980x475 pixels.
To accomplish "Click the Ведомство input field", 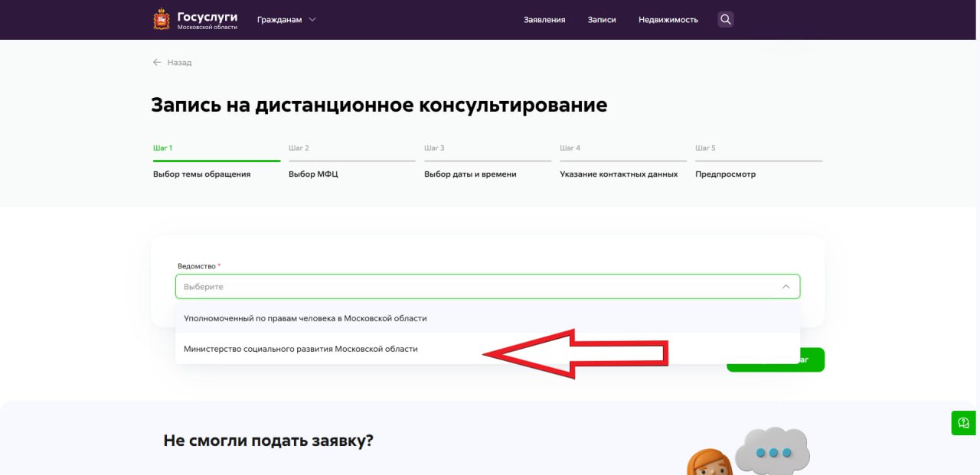I will point(475,287).
